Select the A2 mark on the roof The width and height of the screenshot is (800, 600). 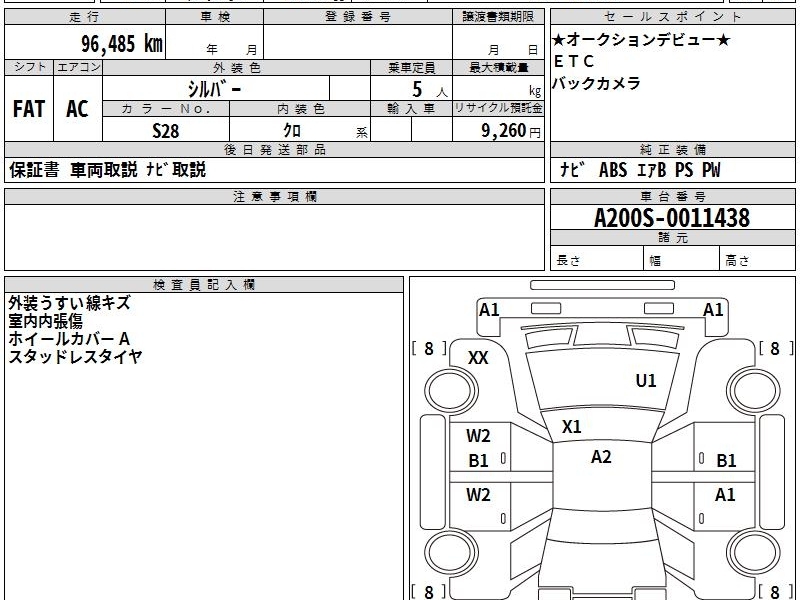pos(601,457)
